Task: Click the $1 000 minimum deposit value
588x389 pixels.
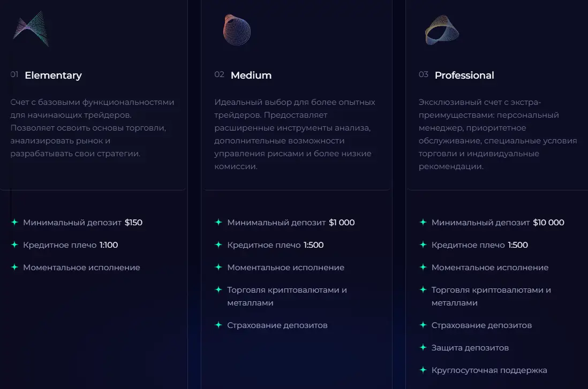Action: [x=342, y=223]
